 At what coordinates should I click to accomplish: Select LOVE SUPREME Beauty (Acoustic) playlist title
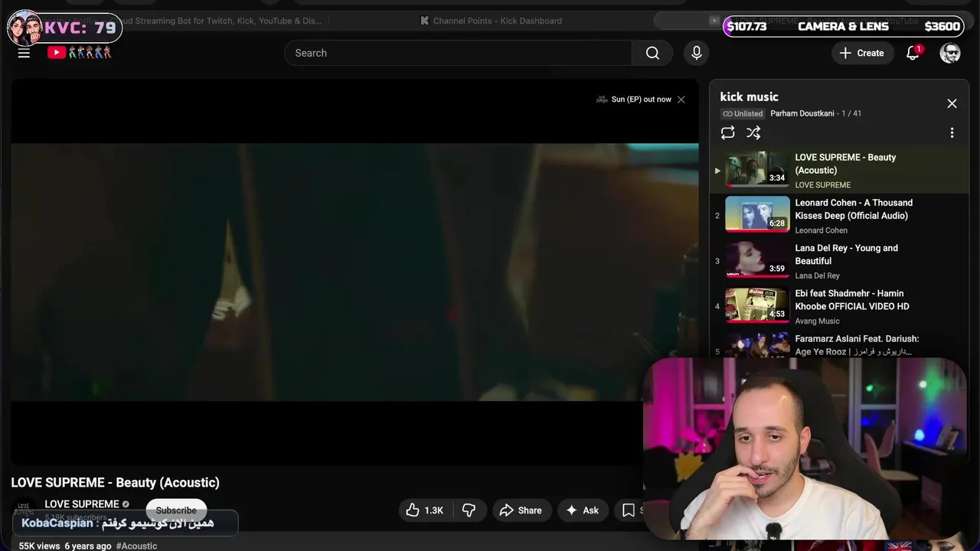845,164
